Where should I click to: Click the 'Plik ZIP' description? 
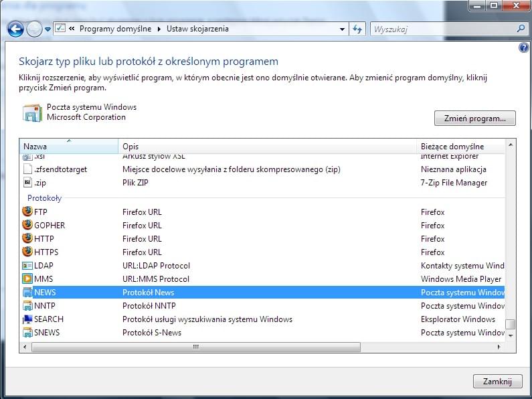point(135,183)
